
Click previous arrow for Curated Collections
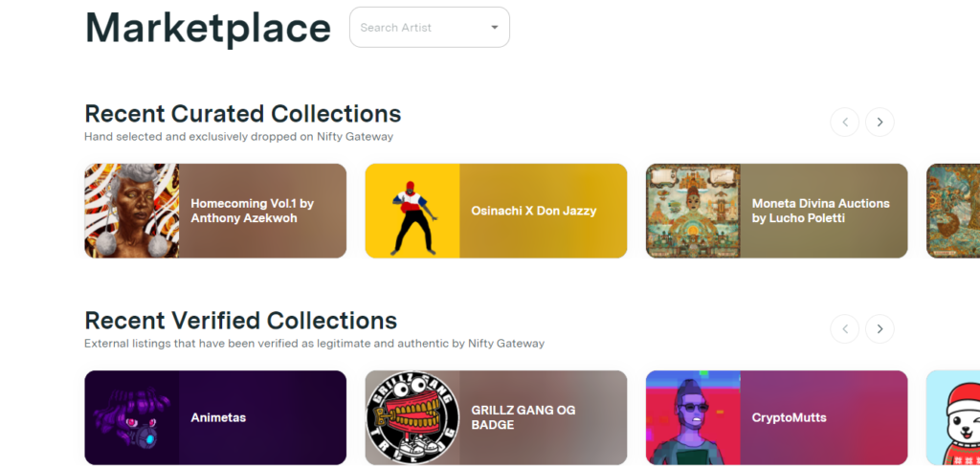tap(844, 122)
